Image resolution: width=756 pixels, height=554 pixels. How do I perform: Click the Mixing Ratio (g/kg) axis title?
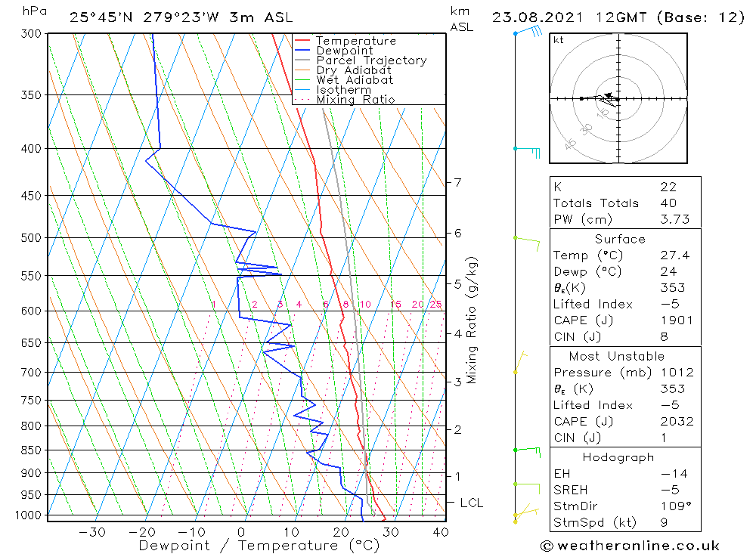472,320
